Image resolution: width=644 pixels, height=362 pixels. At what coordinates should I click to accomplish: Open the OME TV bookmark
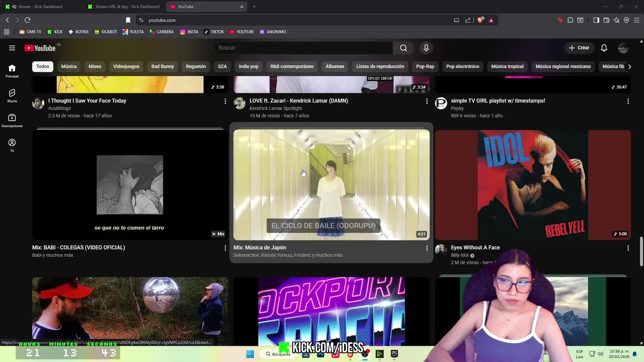pos(30,32)
